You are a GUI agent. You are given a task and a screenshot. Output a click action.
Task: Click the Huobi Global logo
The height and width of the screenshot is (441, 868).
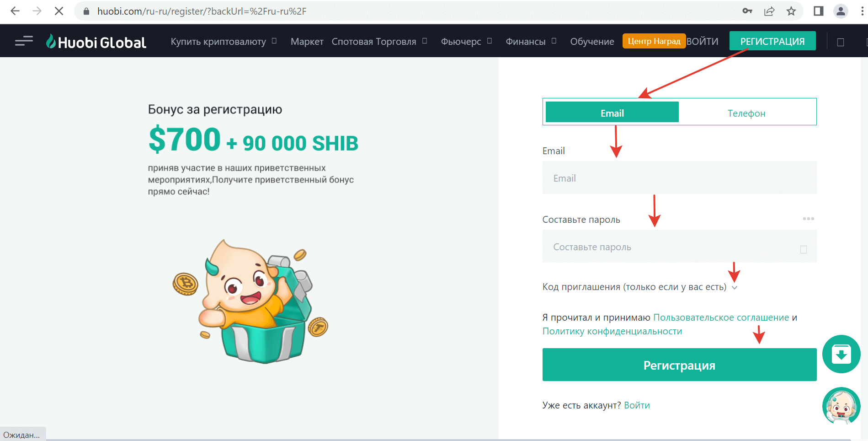pos(96,42)
